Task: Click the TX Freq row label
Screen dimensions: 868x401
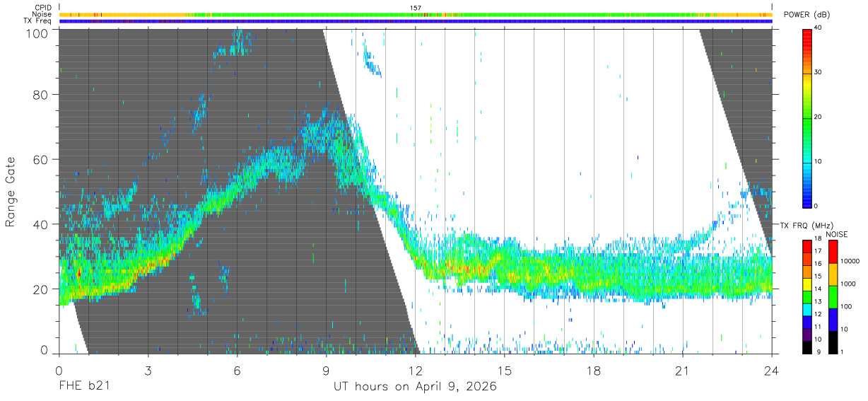Action: pyautogui.click(x=37, y=21)
